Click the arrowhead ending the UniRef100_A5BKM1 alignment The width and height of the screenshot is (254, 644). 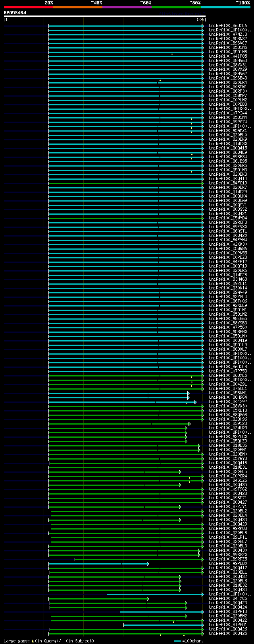click(189, 393)
